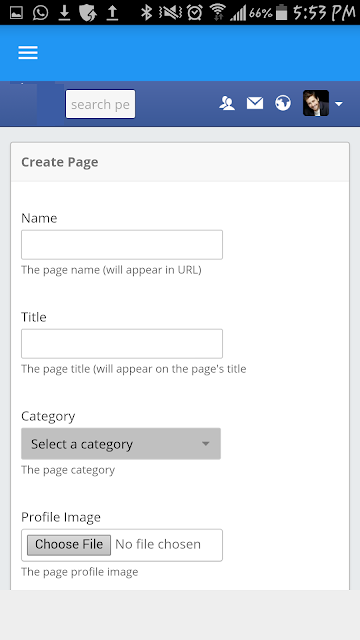Open the friend requests icon
The image size is (360, 640).
coord(227,103)
